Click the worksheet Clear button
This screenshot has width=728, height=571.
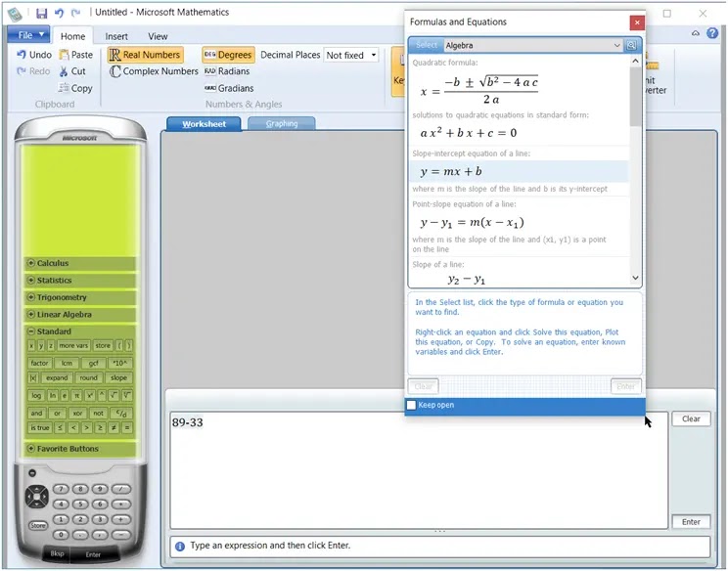pos(691,418)
